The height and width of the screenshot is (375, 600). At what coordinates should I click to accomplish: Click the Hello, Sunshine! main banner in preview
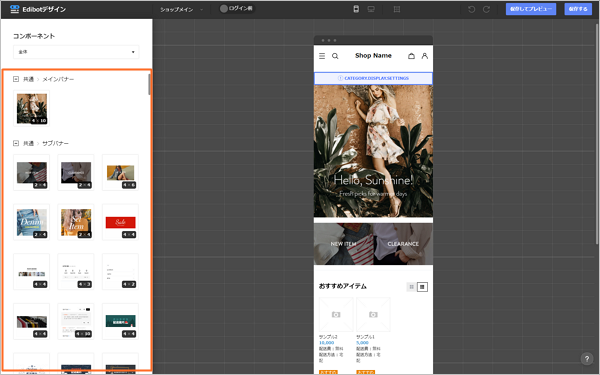373,151
